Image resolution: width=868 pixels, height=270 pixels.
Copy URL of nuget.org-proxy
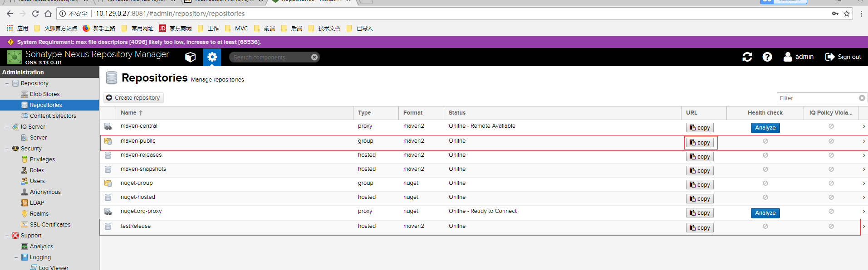[x=700, y=213]
